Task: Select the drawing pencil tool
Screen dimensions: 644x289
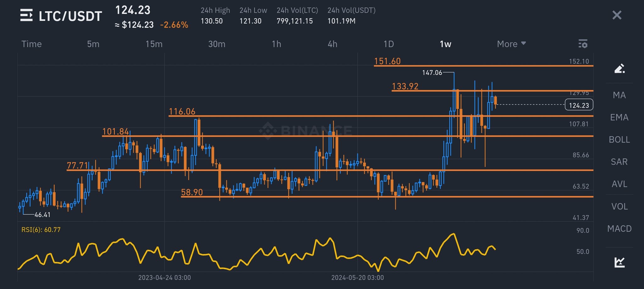Action: (619, 68)
